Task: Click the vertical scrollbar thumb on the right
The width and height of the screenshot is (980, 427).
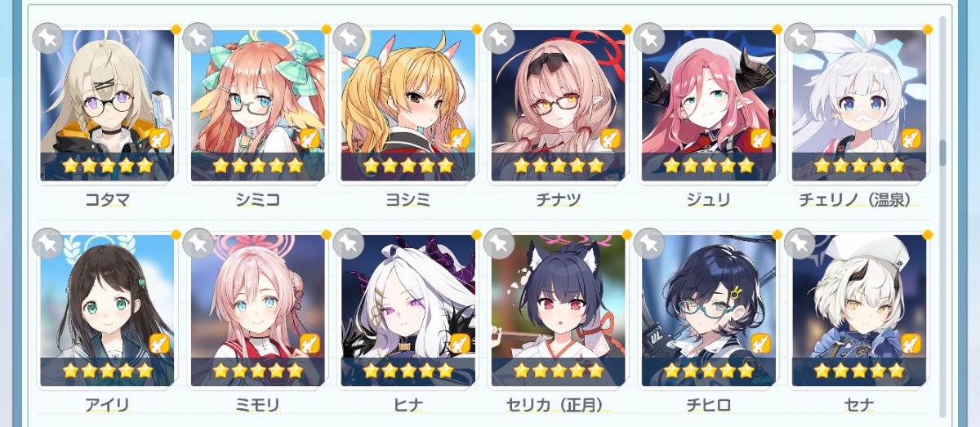Action: click(942, 152)
